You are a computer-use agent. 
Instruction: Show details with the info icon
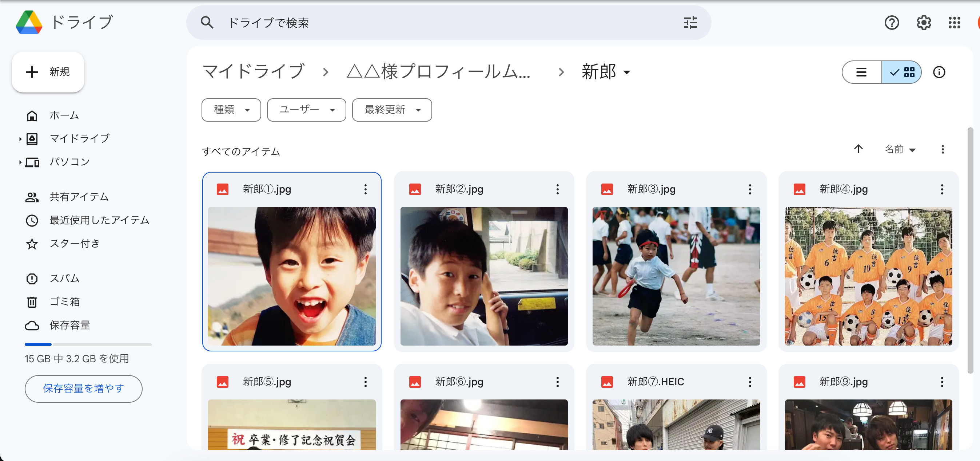pos(939,72)
